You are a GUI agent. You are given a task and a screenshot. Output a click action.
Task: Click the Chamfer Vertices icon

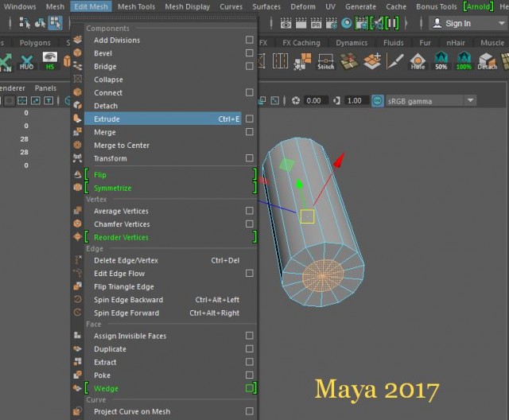click(x=77, y=224)
